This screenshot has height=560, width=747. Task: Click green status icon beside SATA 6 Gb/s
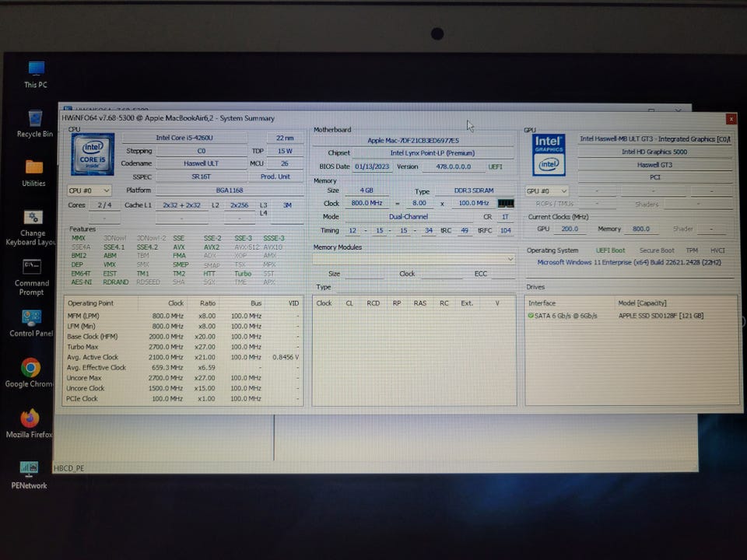pos(530,315)
